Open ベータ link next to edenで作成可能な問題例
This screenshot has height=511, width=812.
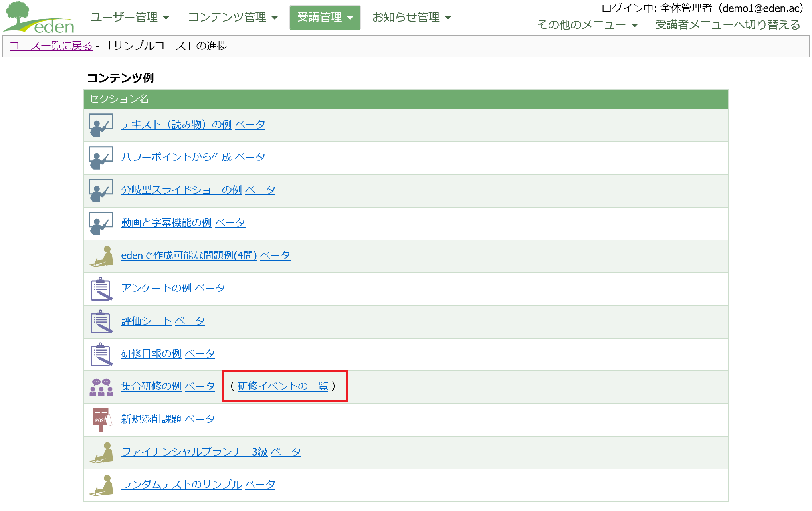click(275, 255)
